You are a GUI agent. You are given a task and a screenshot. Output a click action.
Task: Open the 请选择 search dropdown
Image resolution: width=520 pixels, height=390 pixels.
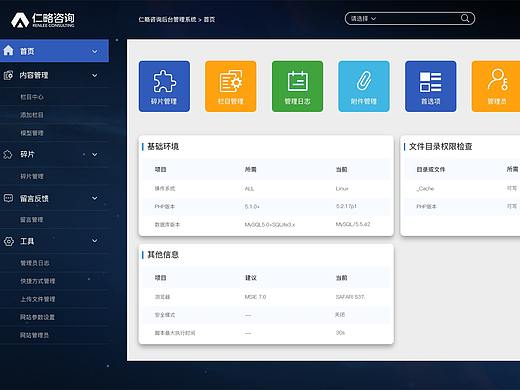[363, 19]
